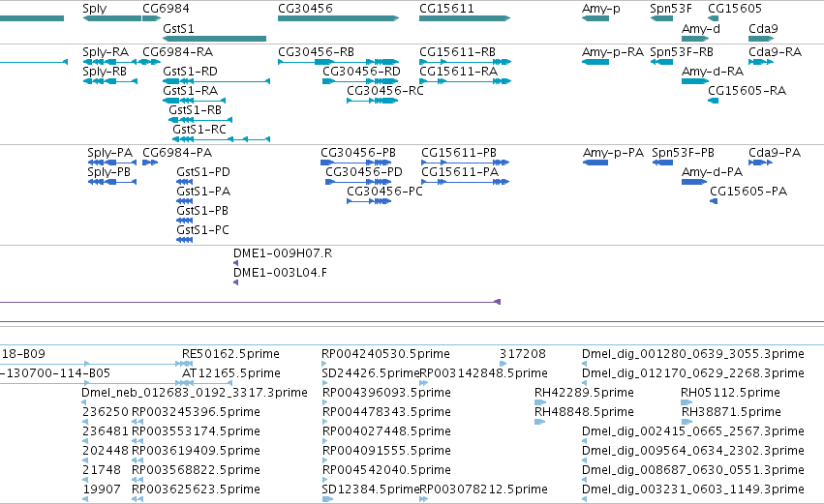Choose the SD24426.5prime EST label
Viewport: 824px width, 504px height.
pos(371,373)
